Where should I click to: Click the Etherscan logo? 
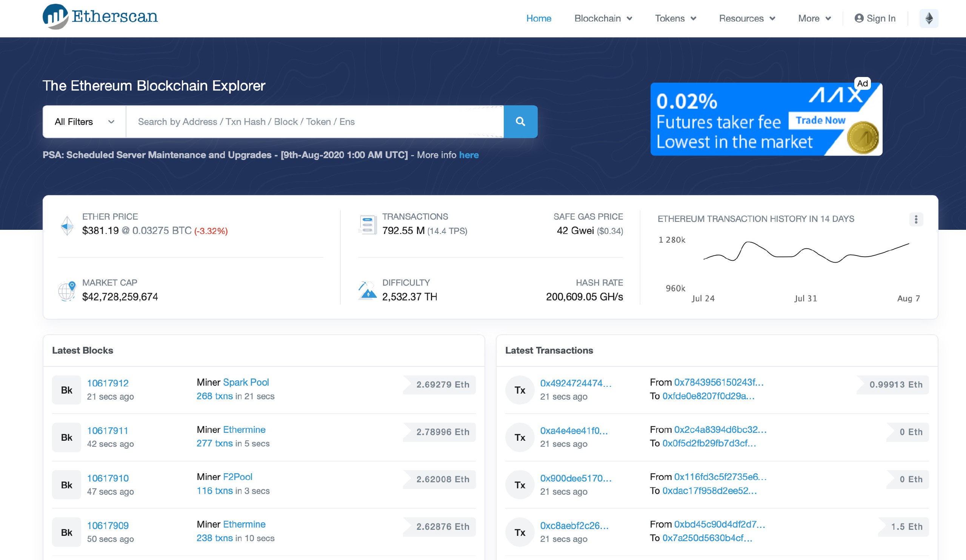(100, 17)
